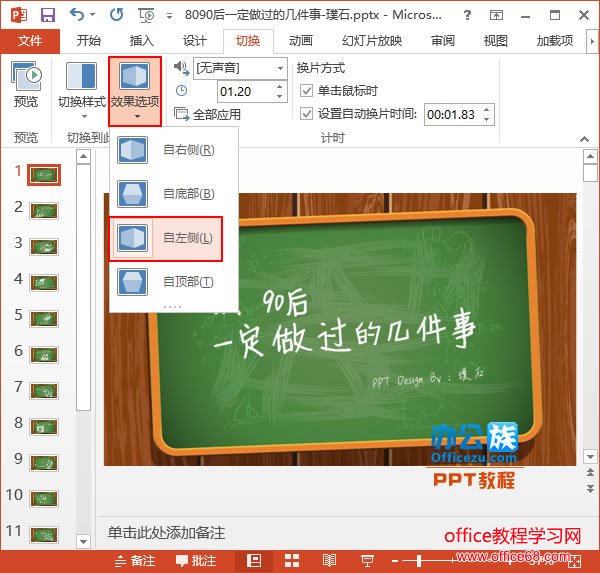Click the Redo/Repeat icon
600x573 pixels.
[x=116, y=15]
